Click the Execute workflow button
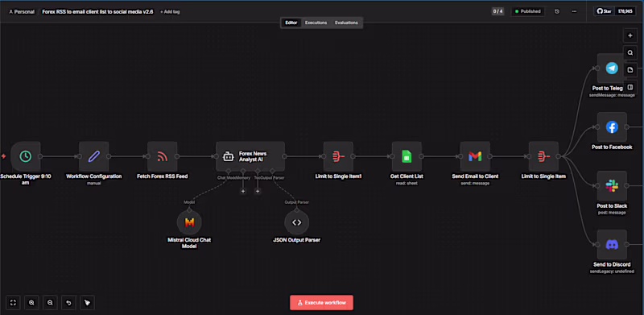 [x=321, y=303]
